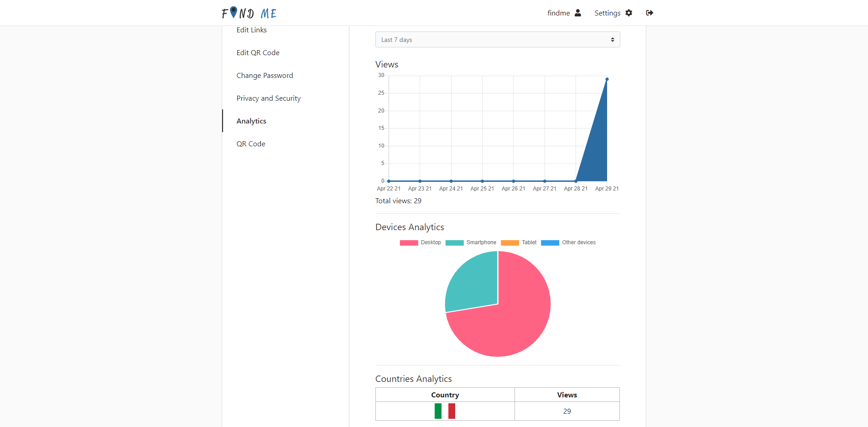Select the Analytics sidebar item
The height and width of the screenshot is (427, 868).
[x=251, y=121]
